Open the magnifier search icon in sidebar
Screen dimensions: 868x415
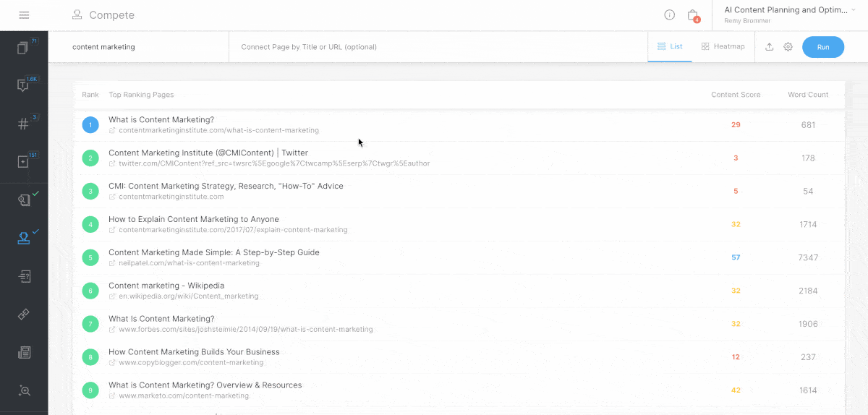24,390
